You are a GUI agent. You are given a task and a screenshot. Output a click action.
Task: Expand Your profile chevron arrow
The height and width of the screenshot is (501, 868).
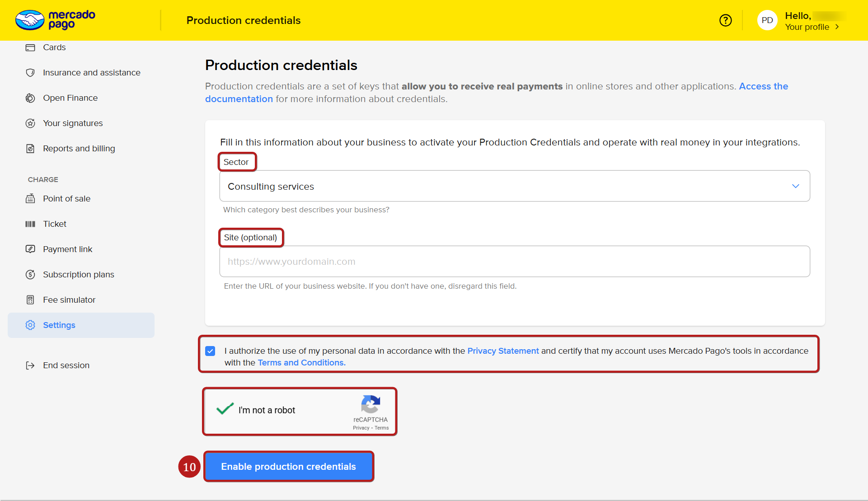coord(837,27)
